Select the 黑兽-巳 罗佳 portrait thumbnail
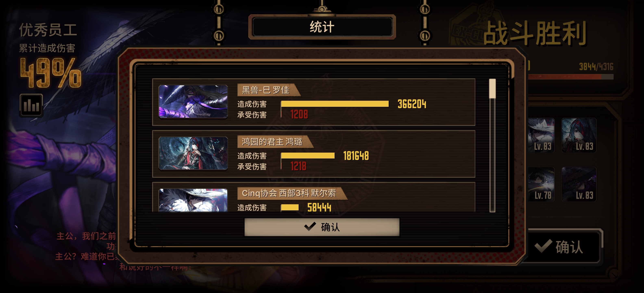This screenshot has width=644, height=293. (x=193, y=102)
